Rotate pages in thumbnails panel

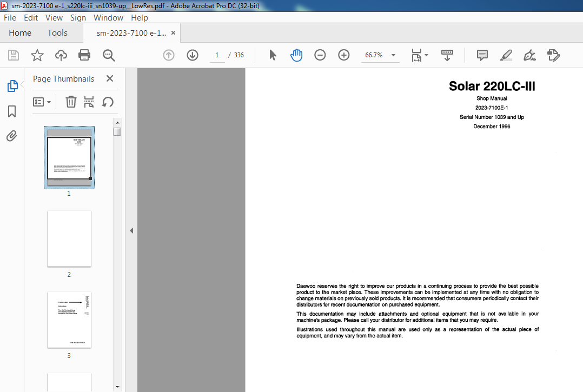[108, 102]
